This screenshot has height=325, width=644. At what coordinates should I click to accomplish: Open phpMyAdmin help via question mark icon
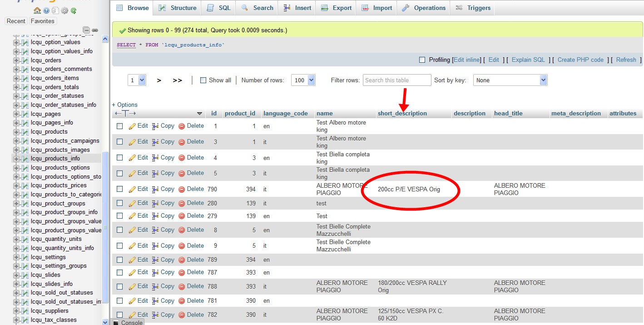(x=46, y=10)
